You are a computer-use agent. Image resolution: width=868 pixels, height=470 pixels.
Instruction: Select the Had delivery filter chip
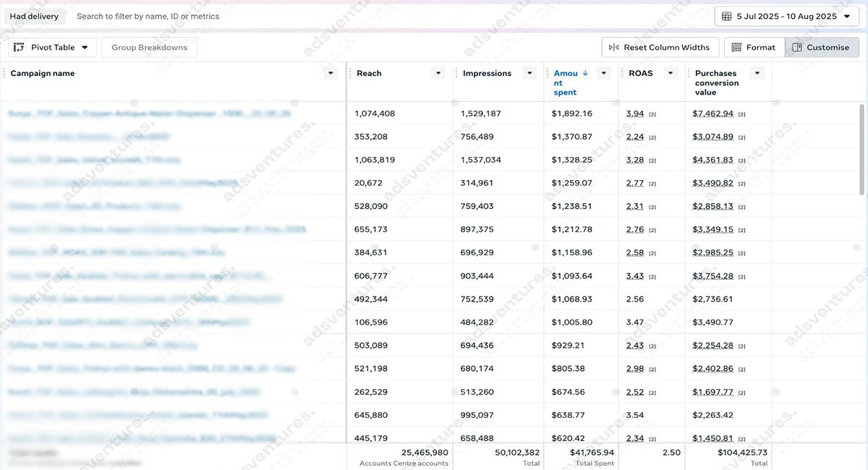point(34,16)
